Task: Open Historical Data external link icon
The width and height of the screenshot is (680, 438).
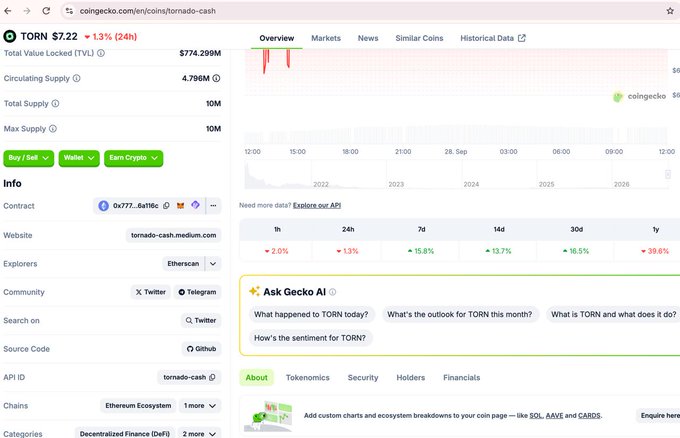Action: (522, 38)
